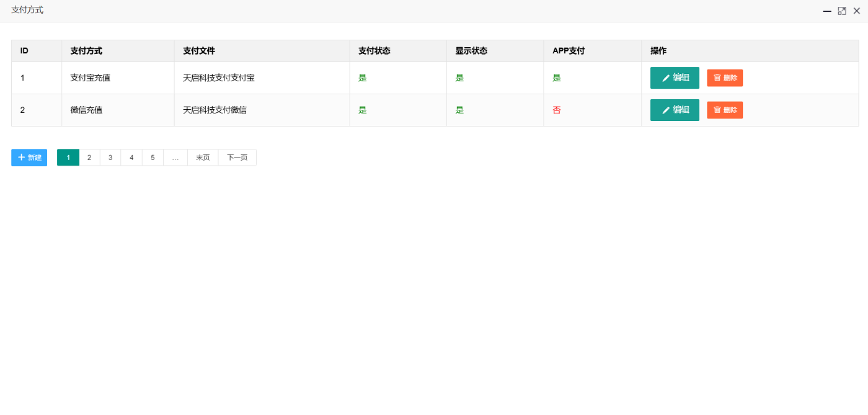Click the red 否 APP支付 status for 微信充值
This screenshot has width=868, height=415.
point(557,110)
